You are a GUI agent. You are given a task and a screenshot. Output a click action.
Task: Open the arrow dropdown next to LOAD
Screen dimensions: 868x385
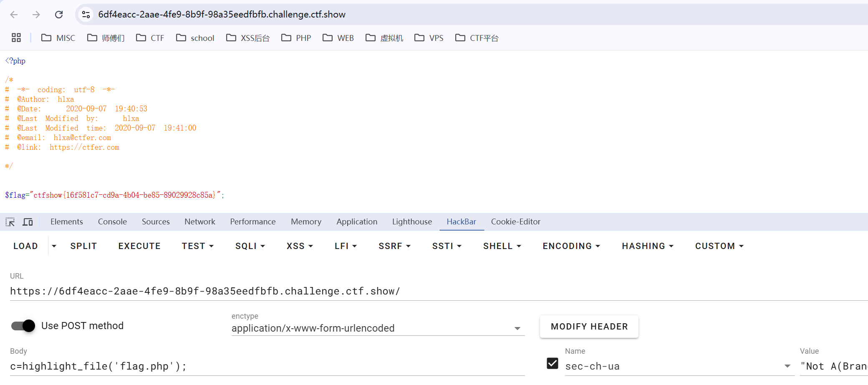coord(54,246)
